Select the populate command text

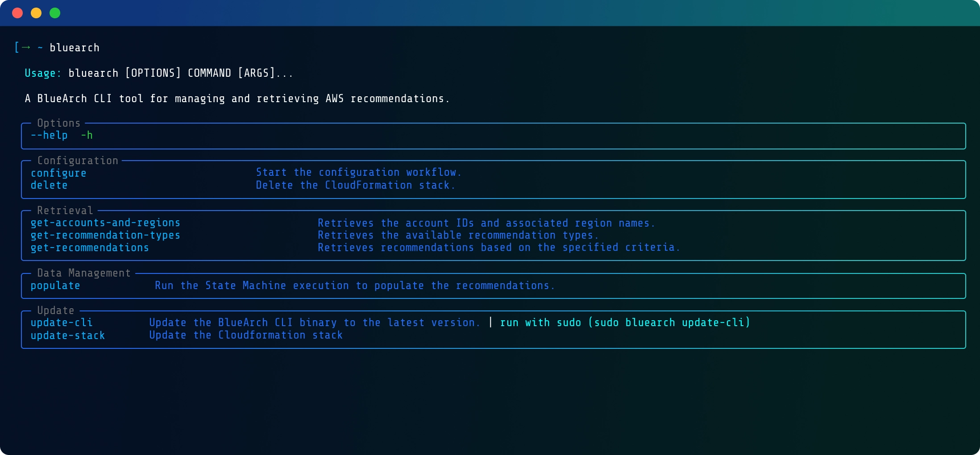click(x=55, y=285)
